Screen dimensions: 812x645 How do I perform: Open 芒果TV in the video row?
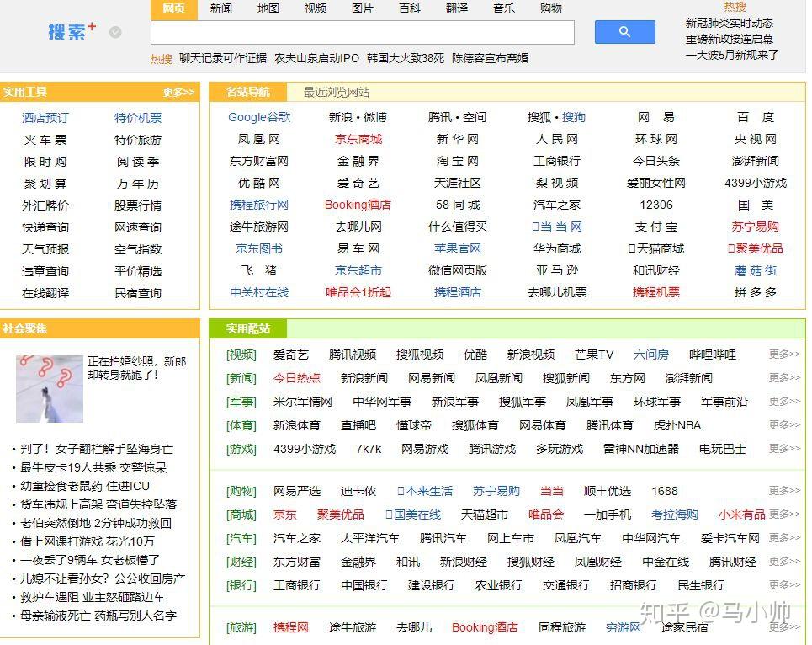click(x=594, y=354)
